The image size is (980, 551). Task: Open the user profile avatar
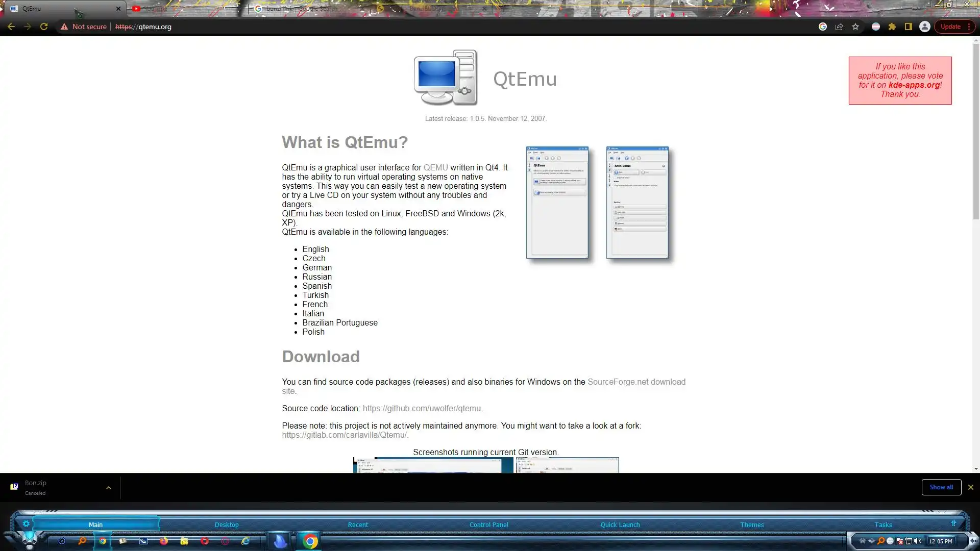[924, 27]
